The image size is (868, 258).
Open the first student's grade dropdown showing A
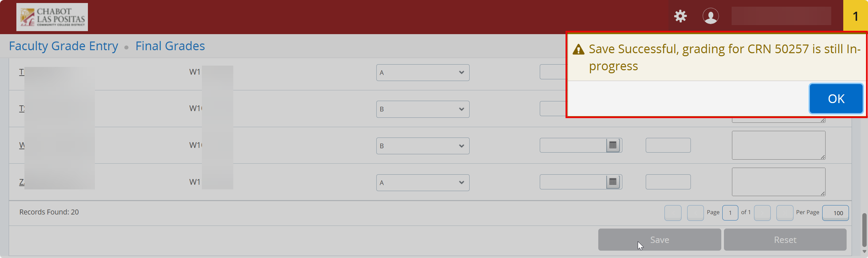coord(422,73)
